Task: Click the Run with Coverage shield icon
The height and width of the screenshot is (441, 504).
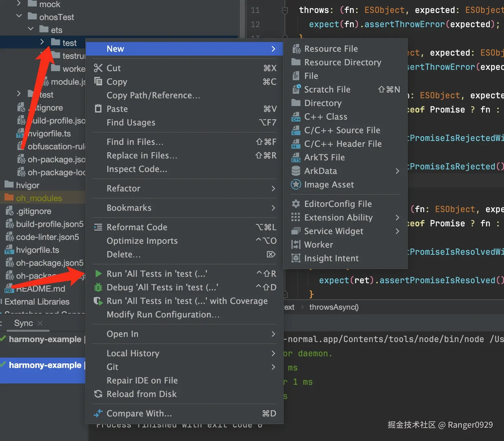Action: coord(99,301)
